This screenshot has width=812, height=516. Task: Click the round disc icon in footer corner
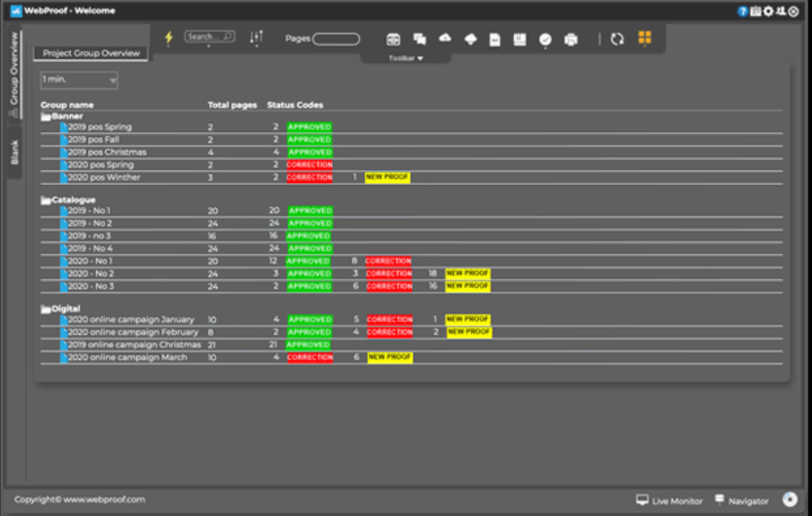790,499
